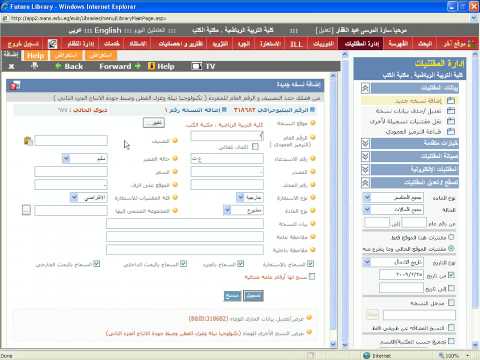Click the folder icon of the transfer holdings to another record item

(x=451, y=121)
